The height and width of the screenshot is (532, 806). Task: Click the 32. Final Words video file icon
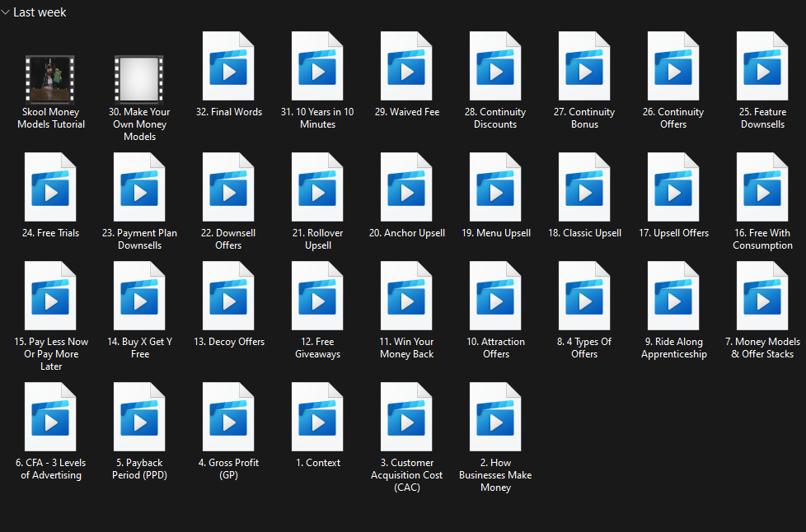pos(228,67)
